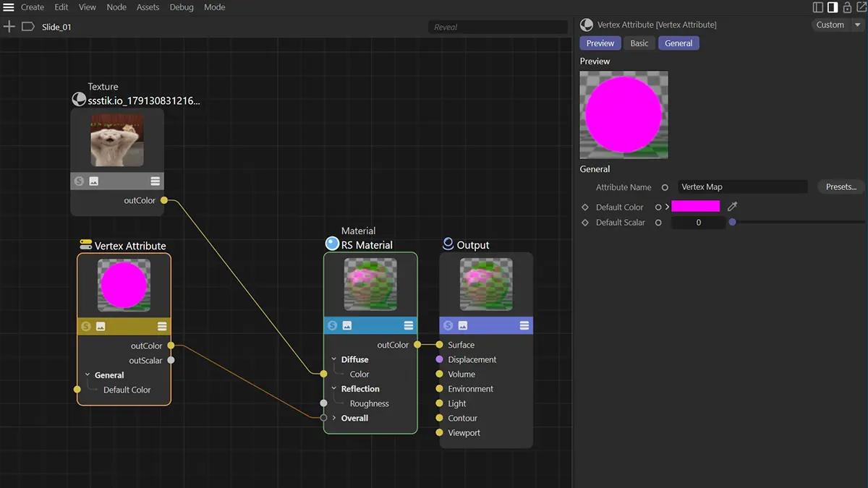Open the Create menu
This screenshot has width=868, height=488.
[x=33, y=7]
